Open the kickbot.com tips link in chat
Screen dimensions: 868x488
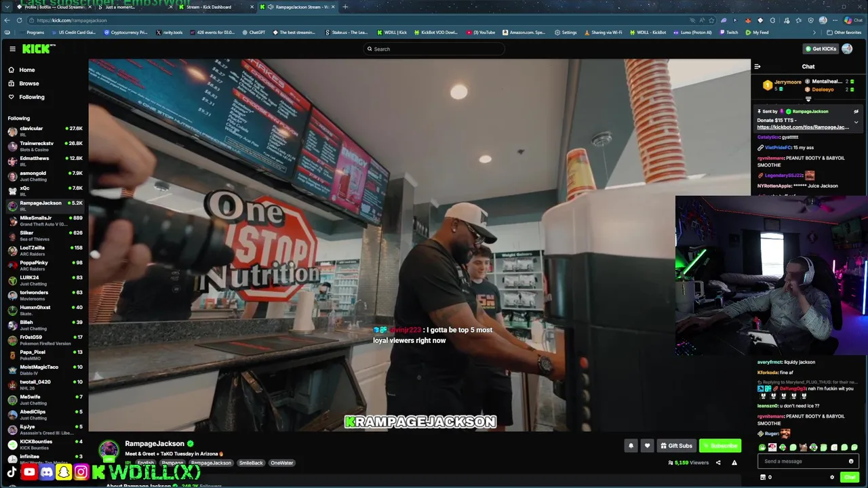tap(803, 127)
